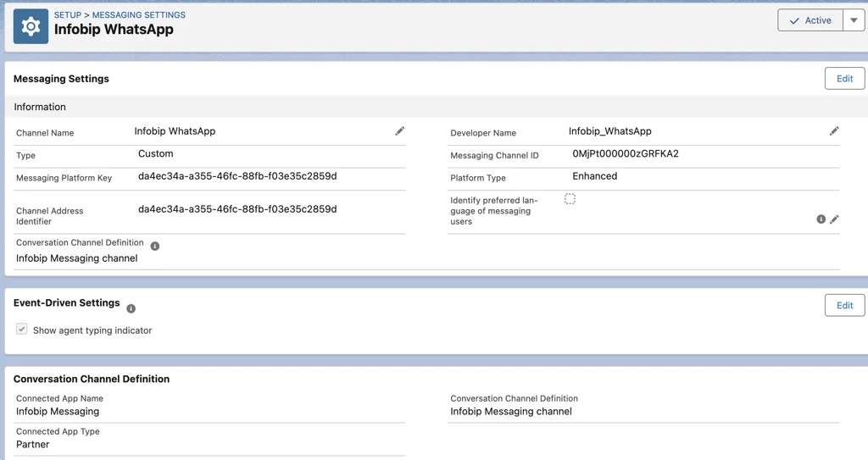Select Type value Custom
The height and width of the screenshot is (460, 868).
pyautogui.click(x=156, y=154)
